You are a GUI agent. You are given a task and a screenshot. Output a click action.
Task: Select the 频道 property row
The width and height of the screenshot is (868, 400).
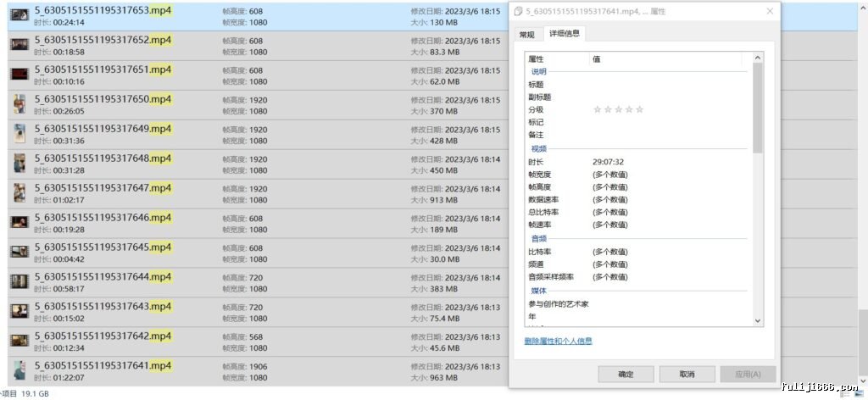click(x=637, y=264)
